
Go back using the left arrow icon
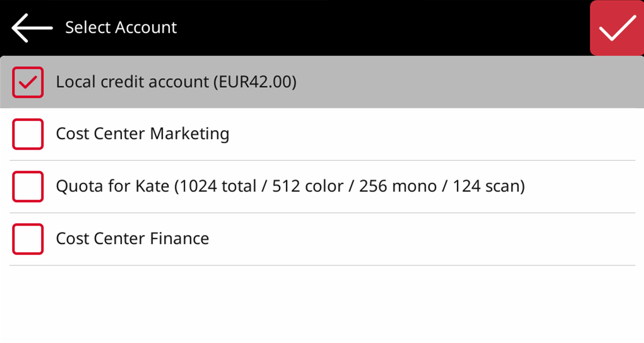[x=32, y=28]
